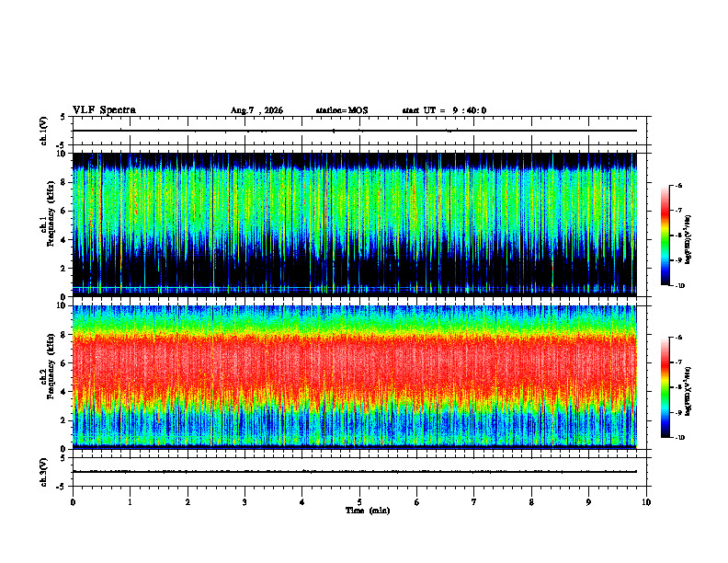
Task: Click the "ch.3(V)" axis label
Action: pyautogui.click(x=44, y=472)
